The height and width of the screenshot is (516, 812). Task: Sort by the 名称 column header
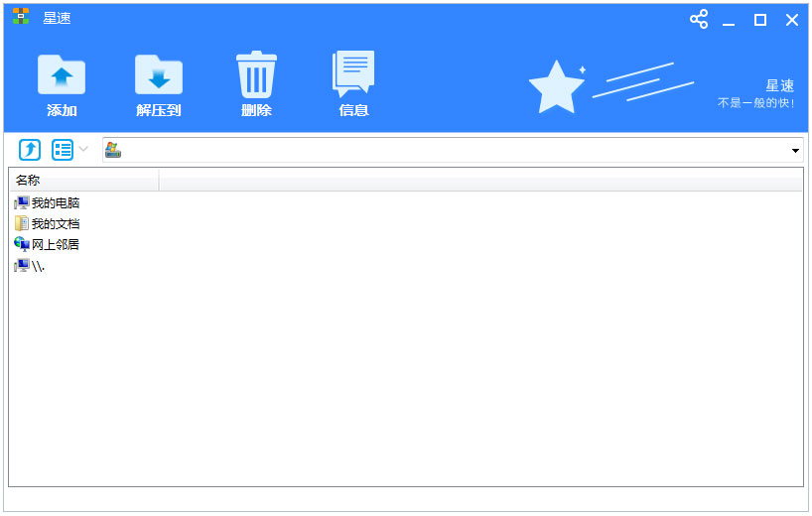[83, 180]
